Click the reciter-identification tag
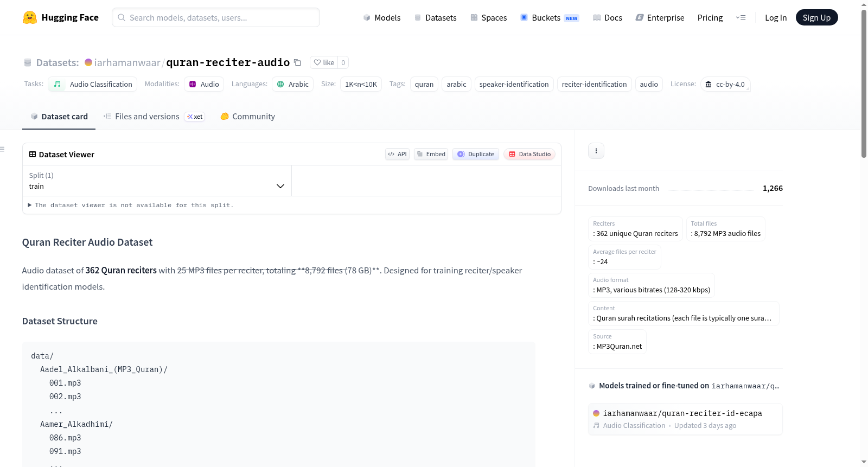This screenshot has height=467, width=868. click(594, 84)
